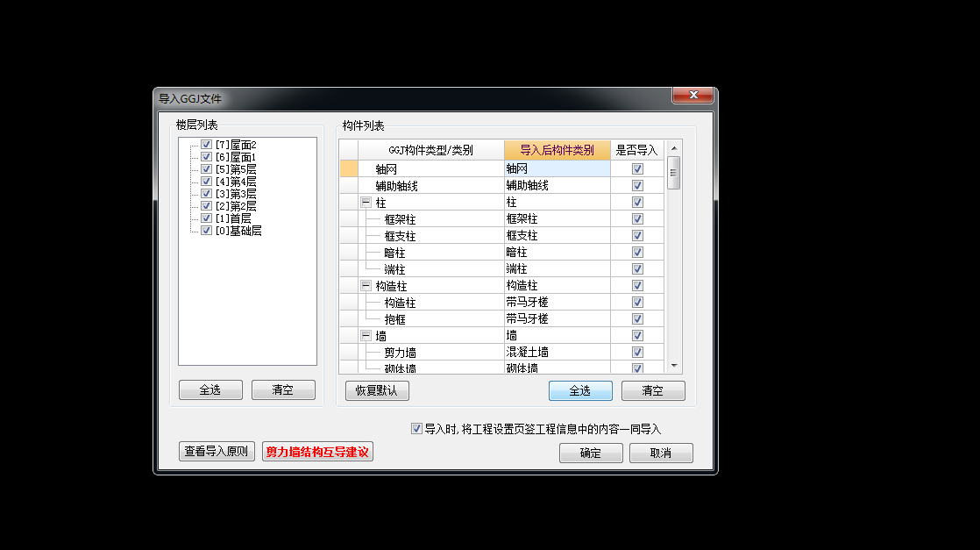Toggle import checkbox for 构造柱 parent row
The width and height of the screenshot is (980, 550).
coord(637,286)
